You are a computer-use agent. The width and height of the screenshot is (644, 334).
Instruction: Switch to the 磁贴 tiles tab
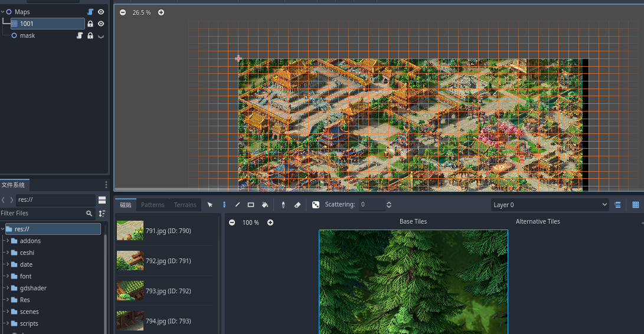pos(126,205)
